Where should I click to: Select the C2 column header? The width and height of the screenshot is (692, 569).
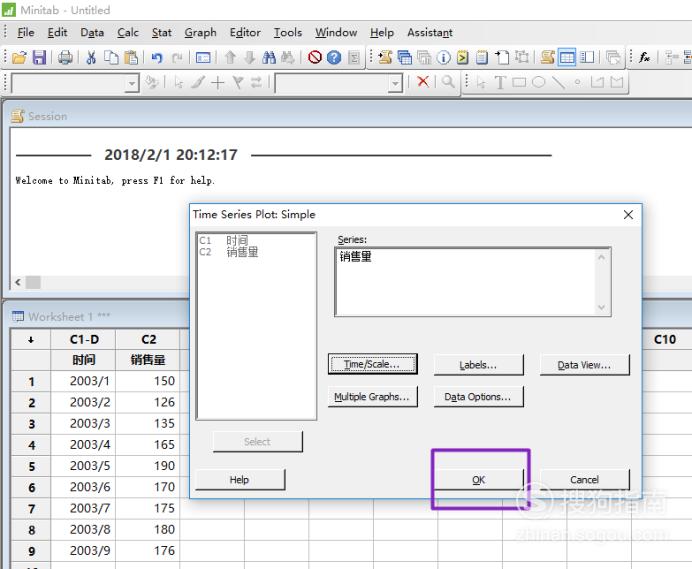pos(148,339)
